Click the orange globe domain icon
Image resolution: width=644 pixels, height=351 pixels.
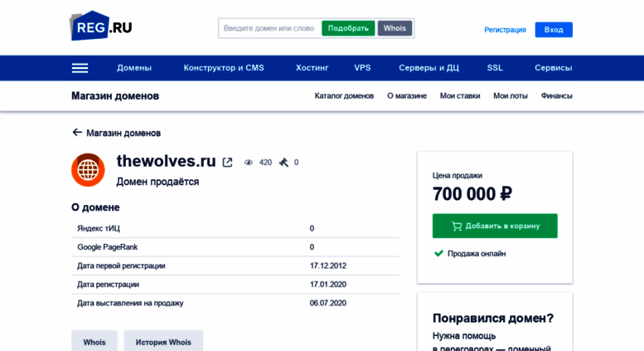pos(88,170)
